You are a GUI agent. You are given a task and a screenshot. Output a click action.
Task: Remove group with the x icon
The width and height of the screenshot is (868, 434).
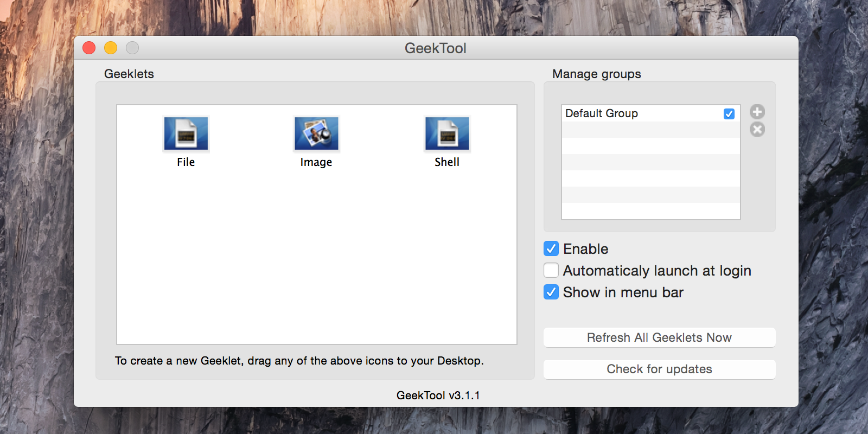[x=757, y=129]
